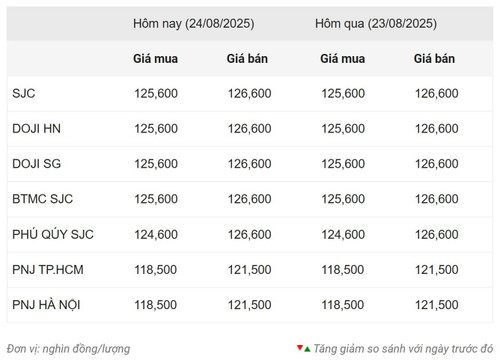Select the SJC row label
The height and width of the screenshot is (360, 500).
24,93
